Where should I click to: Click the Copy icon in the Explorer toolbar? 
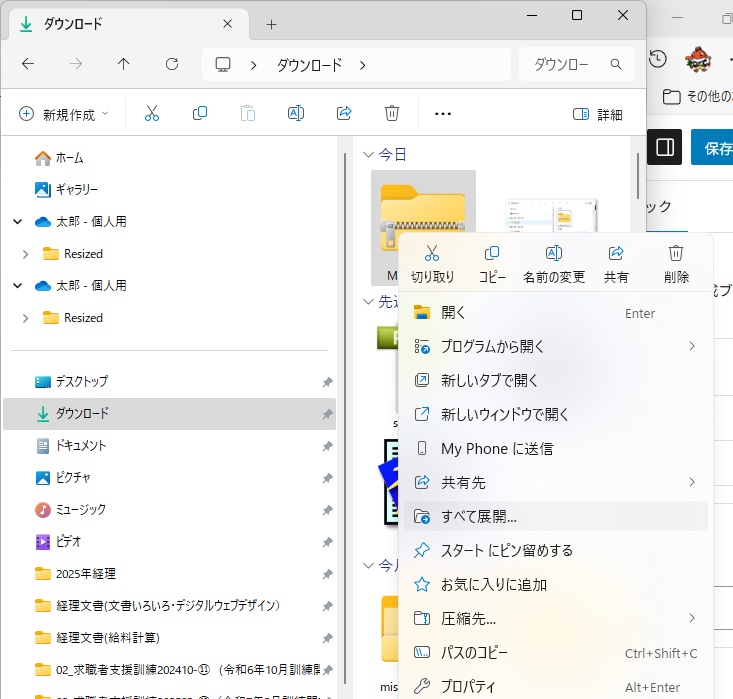pos(200,114)
